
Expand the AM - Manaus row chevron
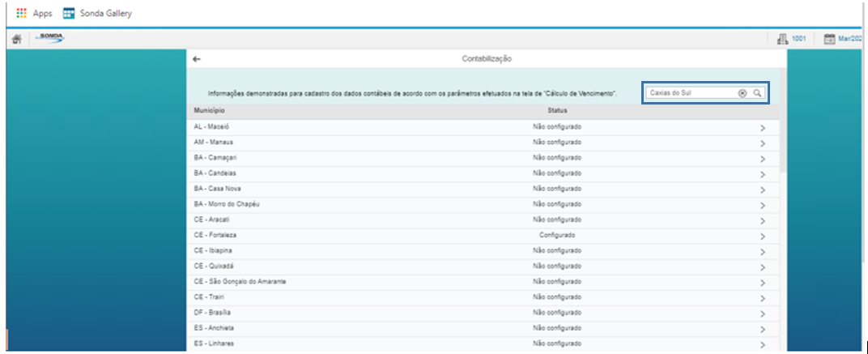[762, 143]
